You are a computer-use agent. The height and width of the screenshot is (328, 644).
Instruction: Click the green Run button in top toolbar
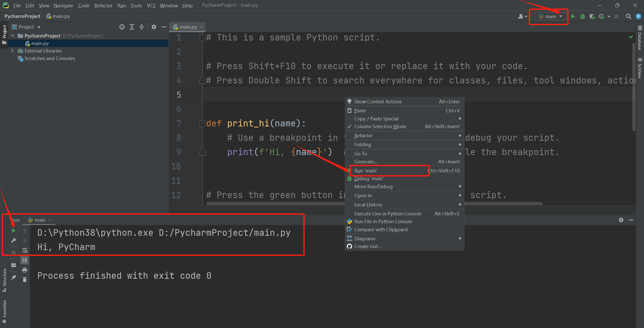click(573, 17)
